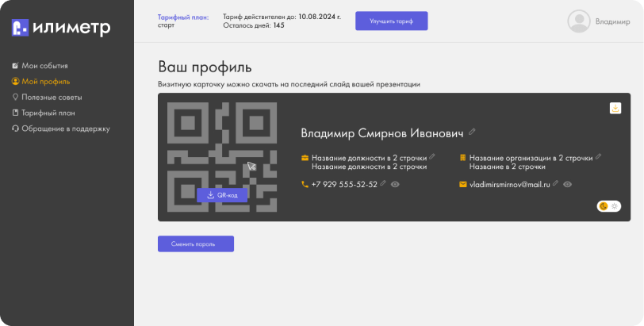
Task: Click the briefcase icon beside job title
Action: 305,158
